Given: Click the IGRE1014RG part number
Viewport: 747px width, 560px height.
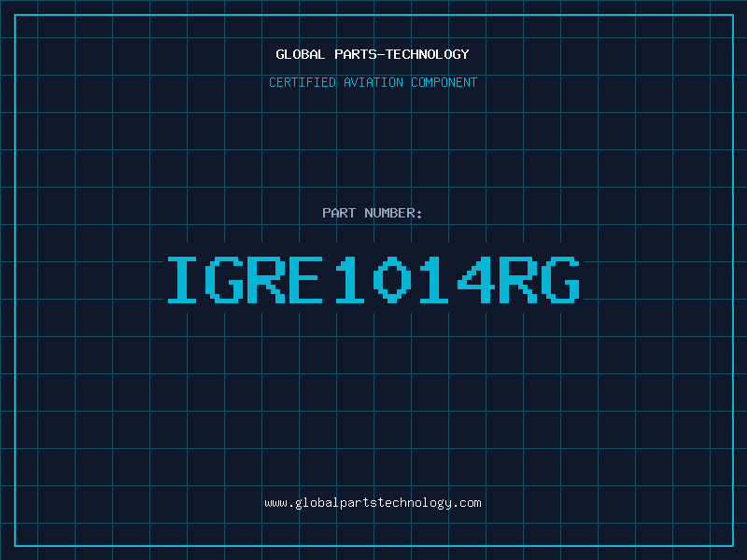Looking at the screenshot, I should (373, 279).
